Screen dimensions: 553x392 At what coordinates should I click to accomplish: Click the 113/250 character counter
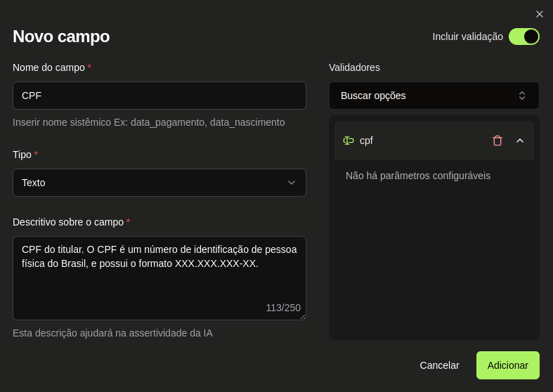[283, 308]
